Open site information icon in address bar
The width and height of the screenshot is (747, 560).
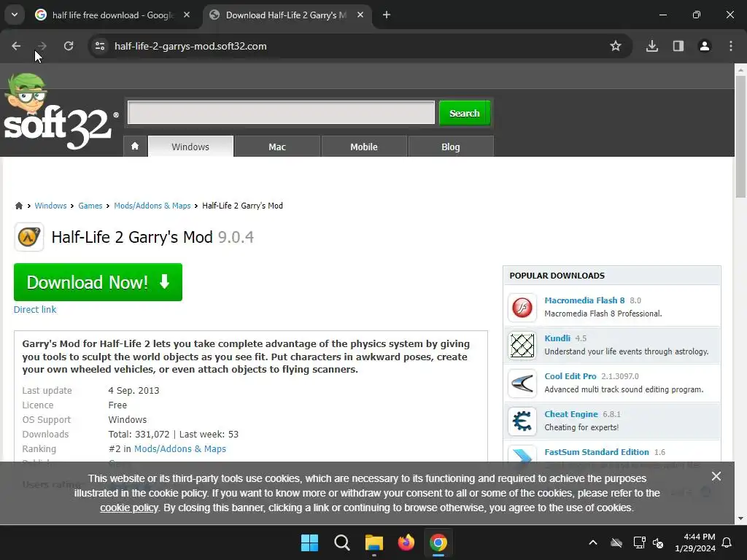100,46
